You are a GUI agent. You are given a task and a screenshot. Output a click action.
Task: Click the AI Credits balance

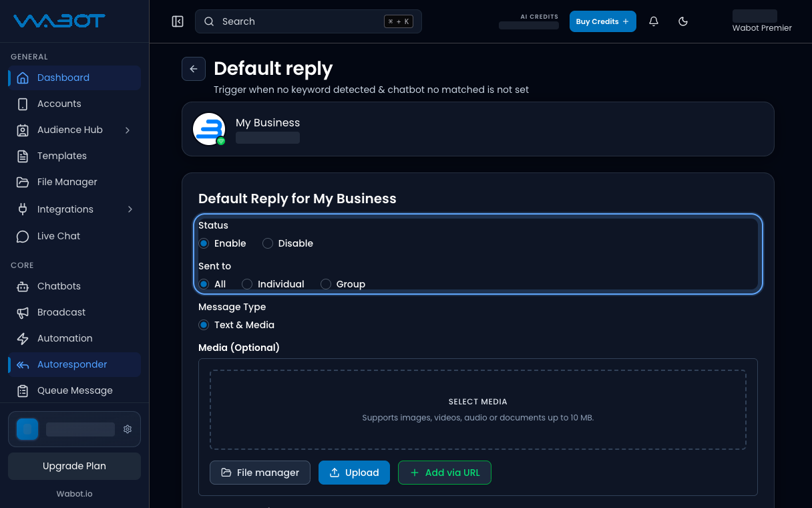click(x=529, y=25)
